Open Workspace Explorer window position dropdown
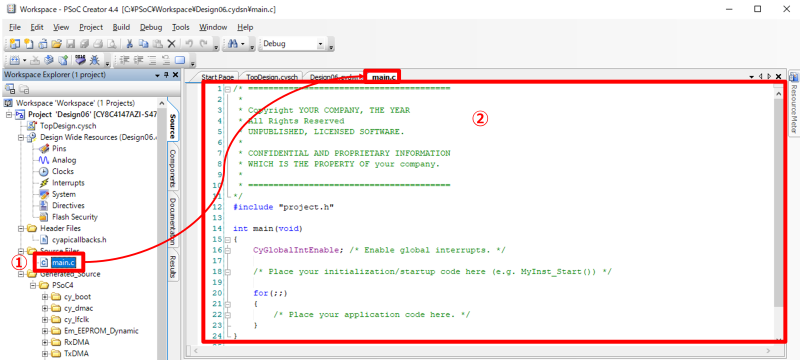Screen dimensions: 800x360 pyautogui.click(x=158, y=75)
